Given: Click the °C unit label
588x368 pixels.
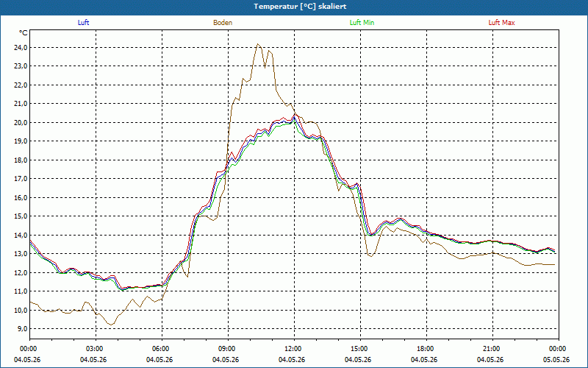Looking at the screenshot, I should (24, 33).
